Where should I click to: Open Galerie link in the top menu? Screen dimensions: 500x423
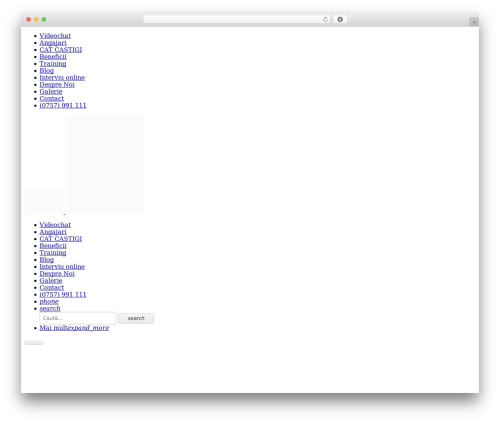[x=51, y=92]
